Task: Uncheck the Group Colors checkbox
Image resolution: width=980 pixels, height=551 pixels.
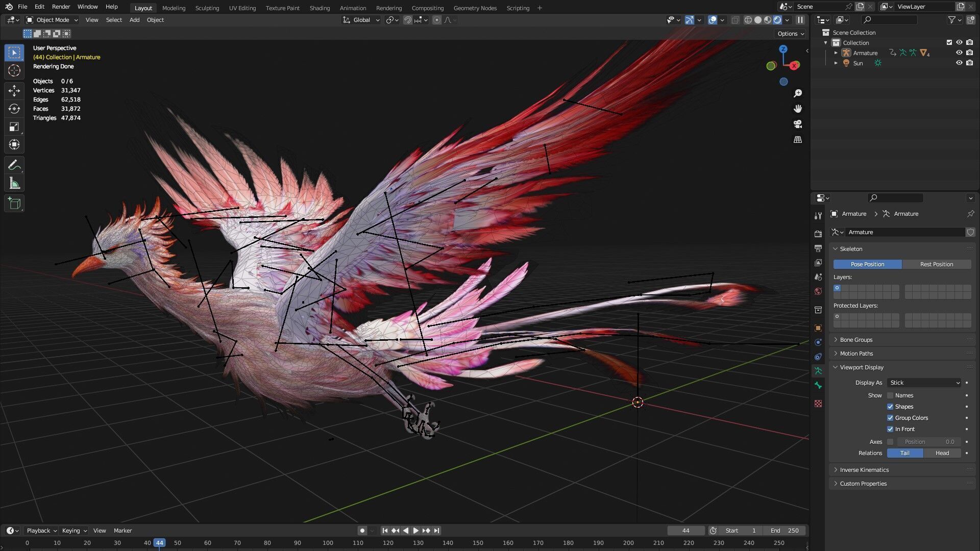Action: pos(890,418)
